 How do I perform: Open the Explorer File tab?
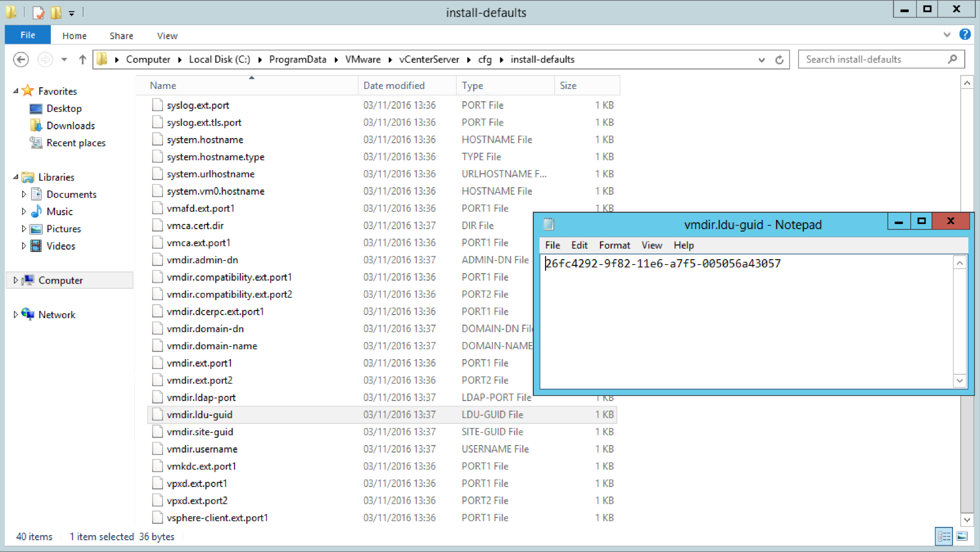coord(27,35)
